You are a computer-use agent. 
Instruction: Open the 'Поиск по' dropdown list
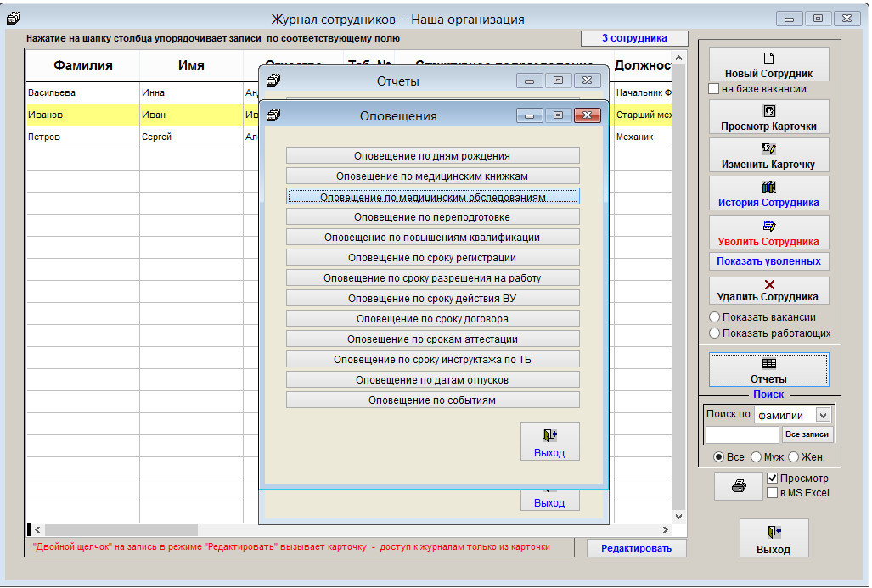[822, 415]
